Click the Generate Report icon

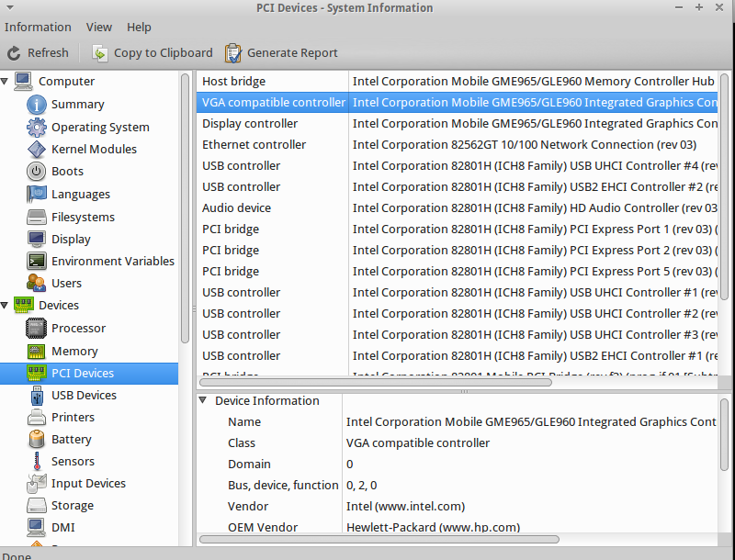[233, 53]
